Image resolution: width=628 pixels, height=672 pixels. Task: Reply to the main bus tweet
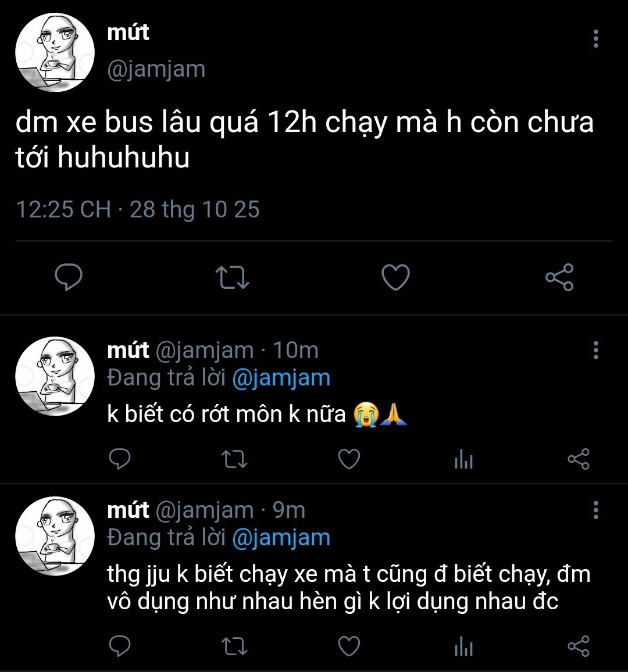(x=69, y=277)
